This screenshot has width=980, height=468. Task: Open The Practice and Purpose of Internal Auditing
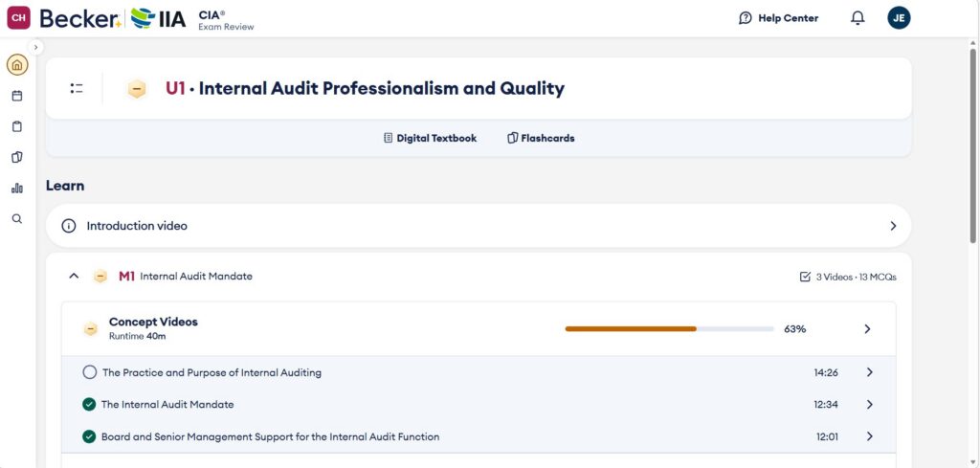click(x=212, y=373)
